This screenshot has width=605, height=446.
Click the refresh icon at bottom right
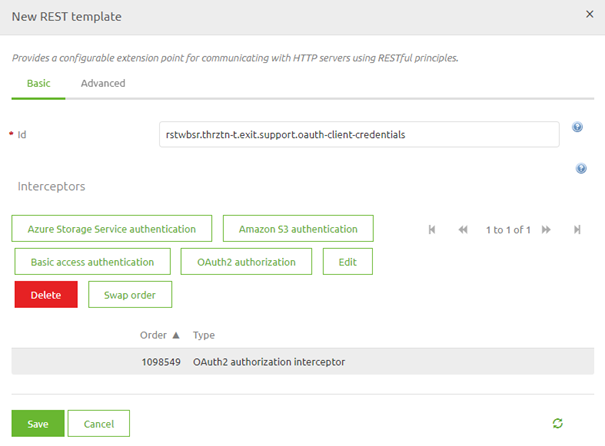(558, 423)
